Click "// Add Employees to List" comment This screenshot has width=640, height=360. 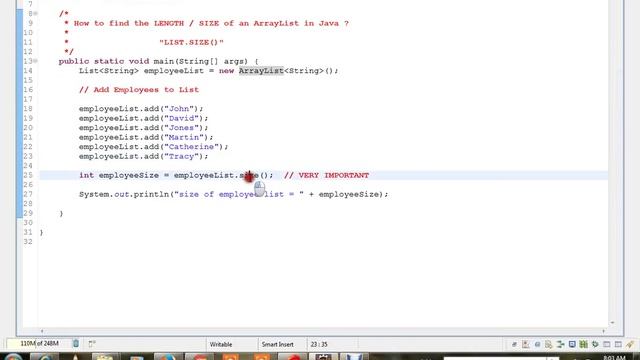(139, 90)
